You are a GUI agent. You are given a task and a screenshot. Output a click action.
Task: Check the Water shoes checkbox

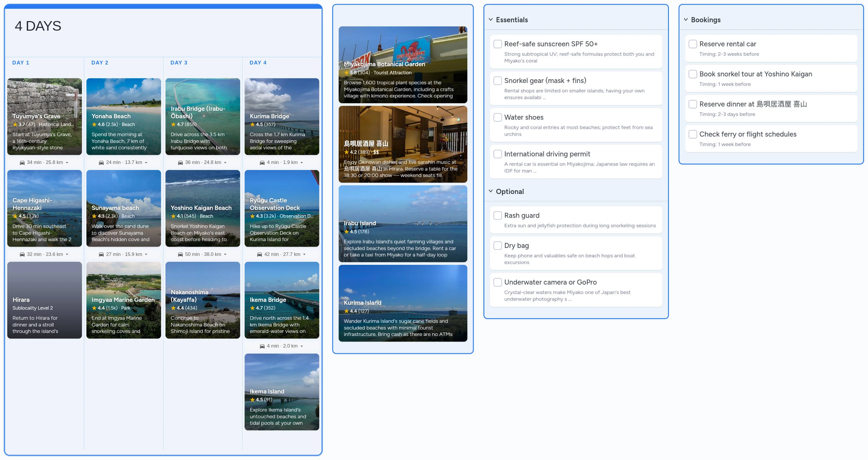pos(497,117)
